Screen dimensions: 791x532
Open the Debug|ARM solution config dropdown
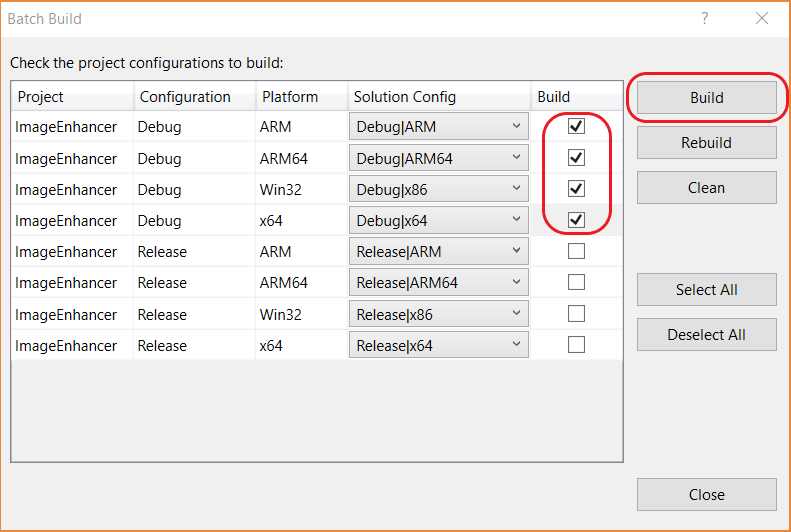click(x=438, y=126)
